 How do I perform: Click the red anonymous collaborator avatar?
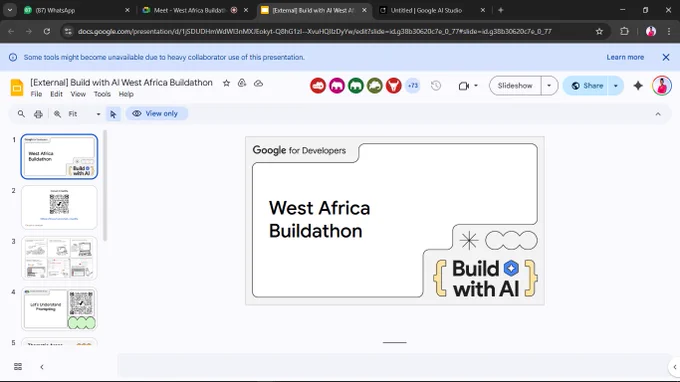[x=318, y=86]
